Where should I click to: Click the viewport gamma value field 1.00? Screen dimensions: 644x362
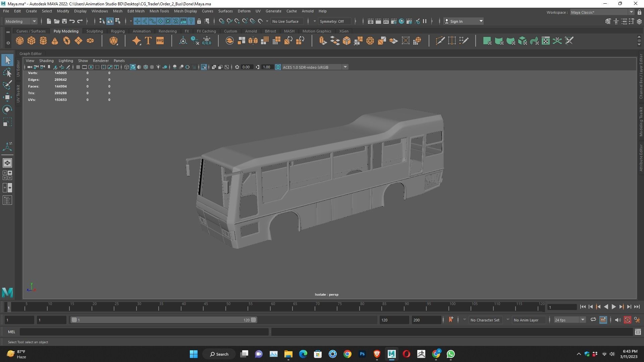[267, 67]
